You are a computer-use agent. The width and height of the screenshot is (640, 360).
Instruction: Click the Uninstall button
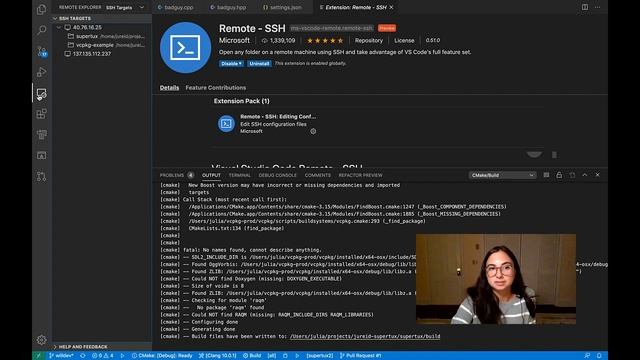coord(259,64)
